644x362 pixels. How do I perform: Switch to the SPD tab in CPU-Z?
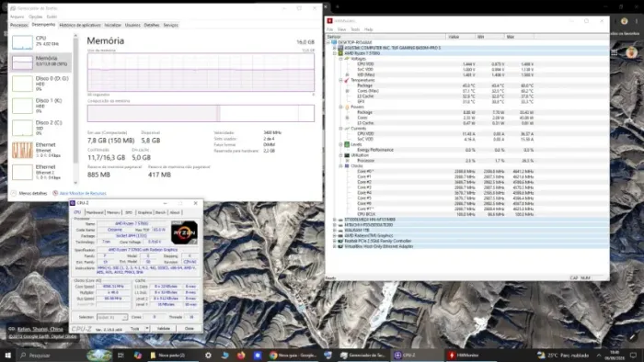click(129, 212)
